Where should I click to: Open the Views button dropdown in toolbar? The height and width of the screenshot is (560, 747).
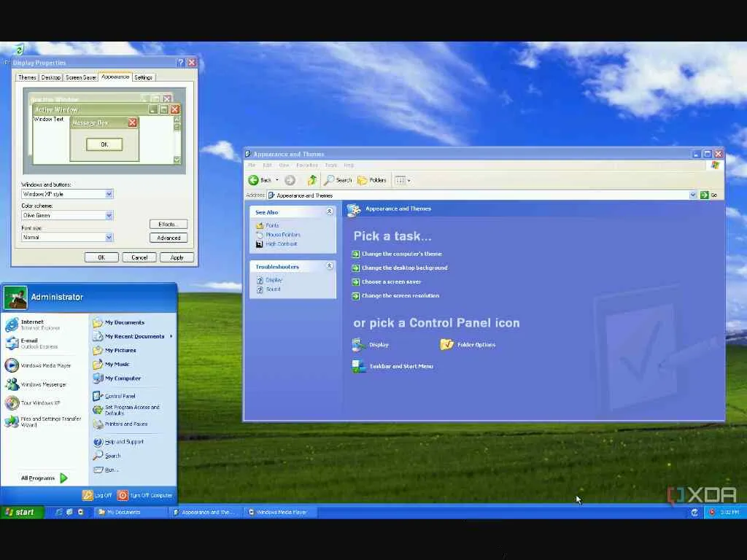[403, 180]
